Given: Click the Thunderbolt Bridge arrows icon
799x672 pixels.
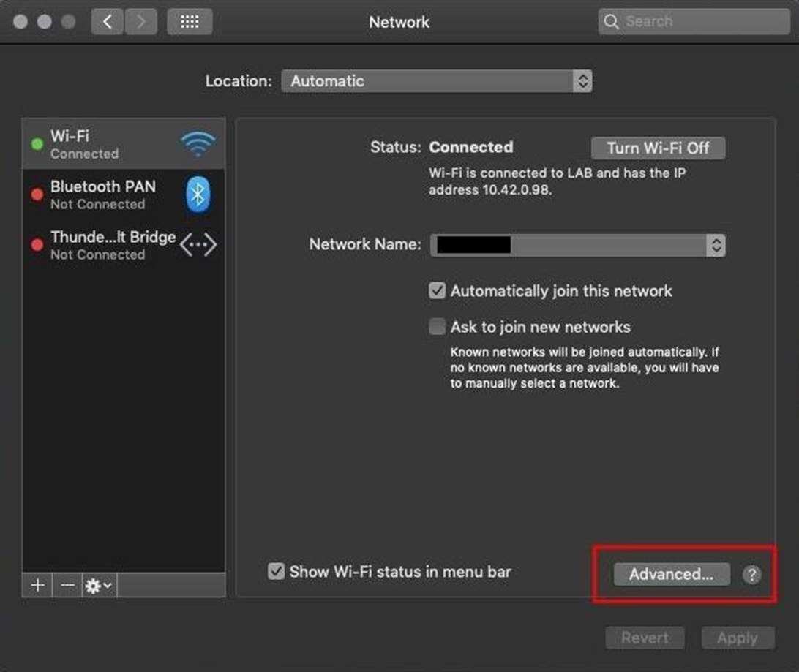Looking at the screenshot, I should (198, 245).
